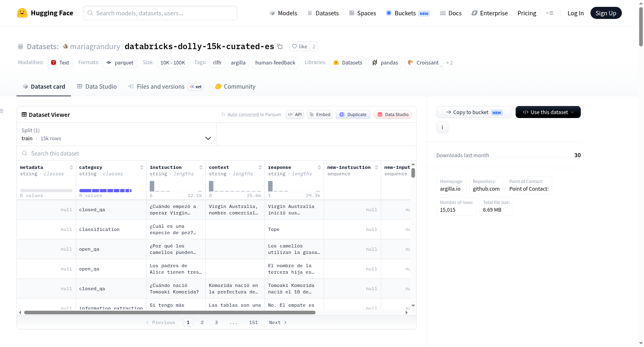Viewport: 644px width, 347px height.
Task: Switch to Files and versions tab
Action: coord(165,87)
